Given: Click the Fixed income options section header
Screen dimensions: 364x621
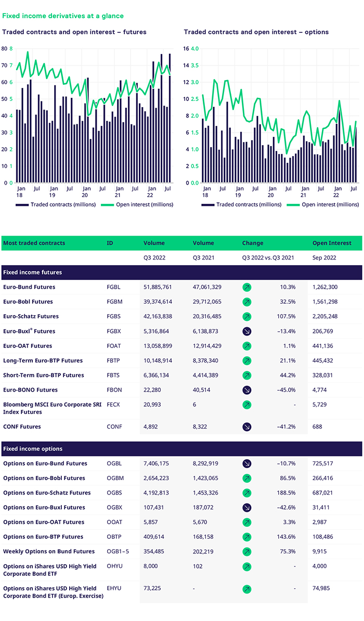Looking at the screenshot, I should coord(33,448).
